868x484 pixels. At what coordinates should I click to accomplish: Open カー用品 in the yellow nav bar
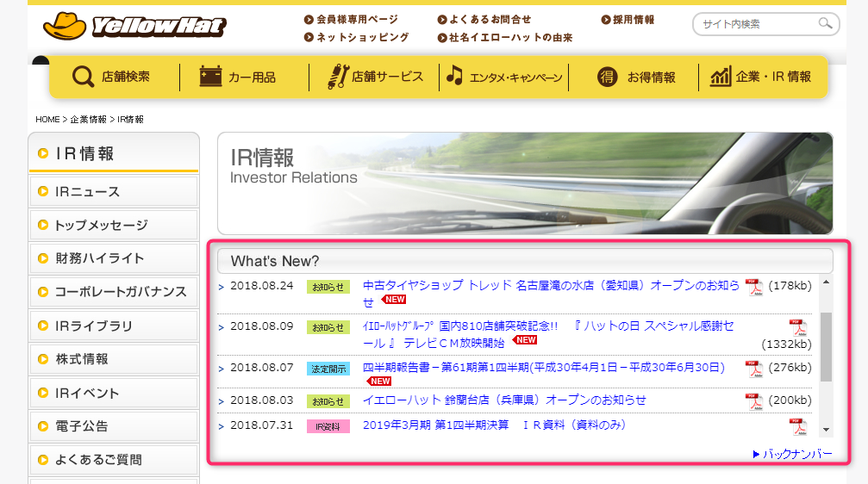pyautogui.click(x=239, y=78)
